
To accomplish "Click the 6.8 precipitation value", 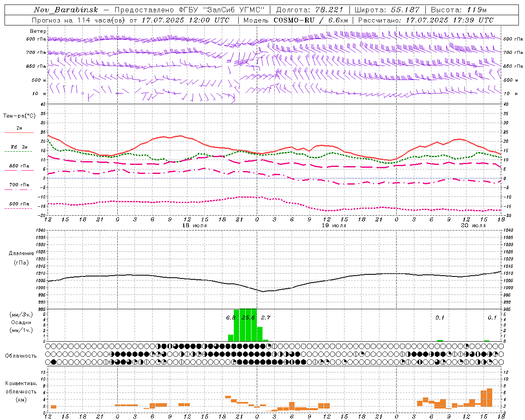I will point(231,318).
